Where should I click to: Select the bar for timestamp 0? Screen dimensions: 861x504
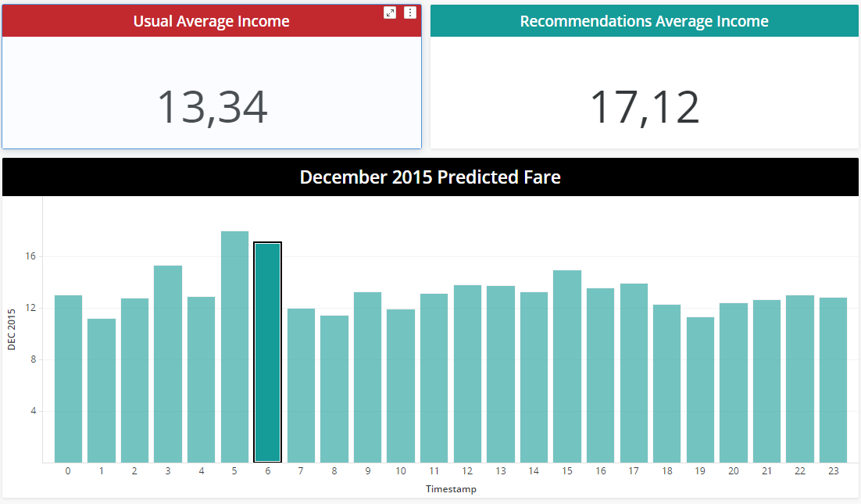(x=68, y=379)
